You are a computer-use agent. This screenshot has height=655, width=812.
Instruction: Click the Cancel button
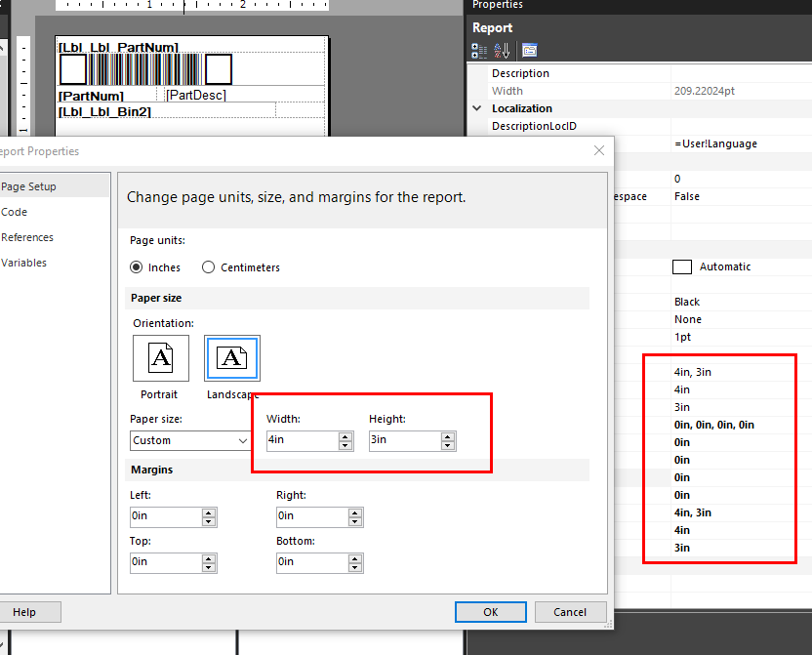click(570, 612)
